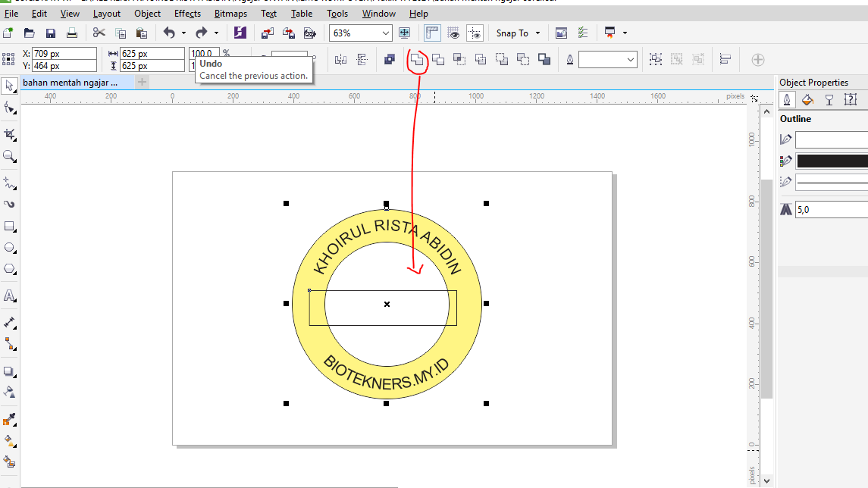This screenshot has width=868, height=488.
Task: Select the Artistic Media tool
Action: [9, 204]
